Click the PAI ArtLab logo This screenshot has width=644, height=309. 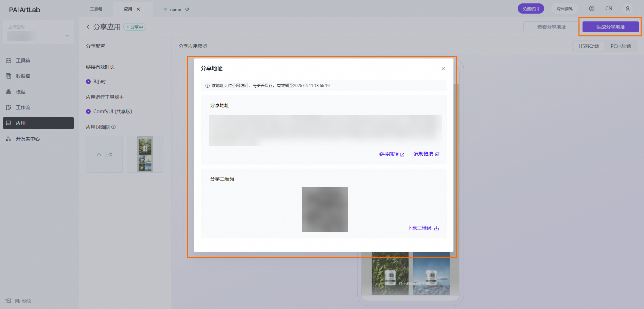[24, 10]
